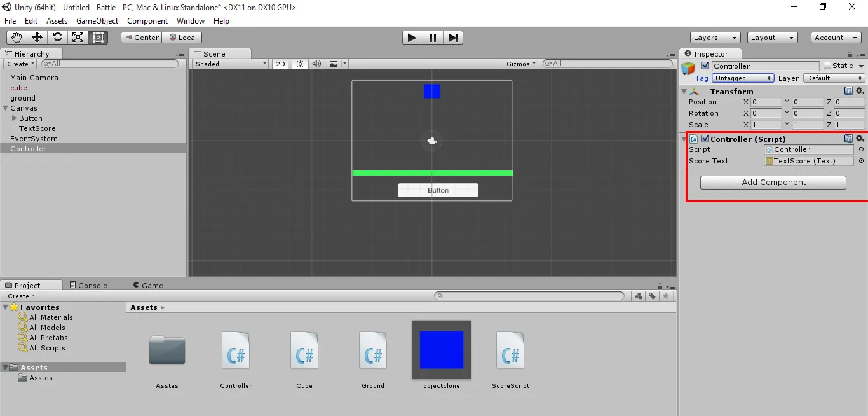Image resolution: width=868 pixels, height=416 pixels.
Task: Select the blue objectclone asset
Action: point(442,350)
